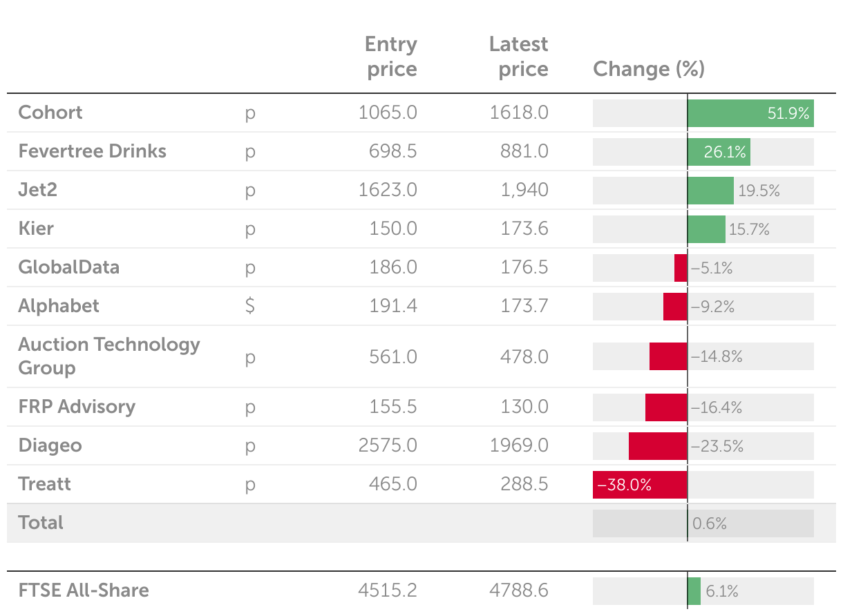Click Auction Technology Group's entry price 561.0
The width and height of the screenshot is (843, 616).
(x=392, y=357)
